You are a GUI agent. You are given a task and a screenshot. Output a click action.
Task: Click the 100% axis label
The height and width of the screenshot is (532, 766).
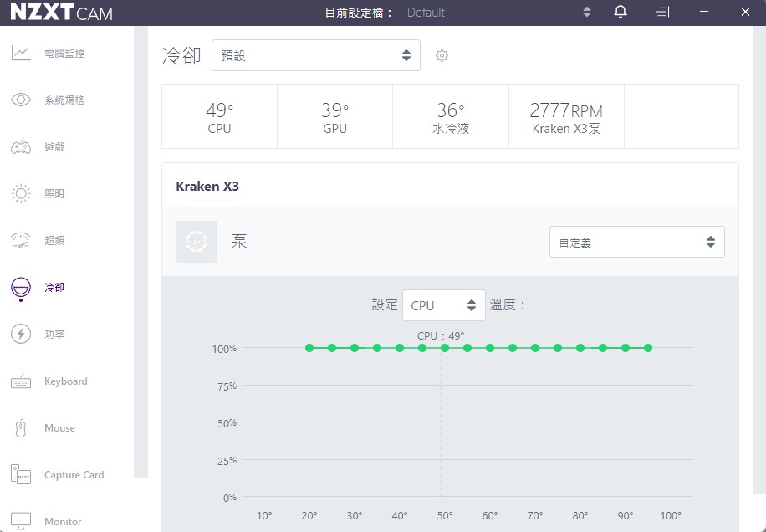click(224, 349)
